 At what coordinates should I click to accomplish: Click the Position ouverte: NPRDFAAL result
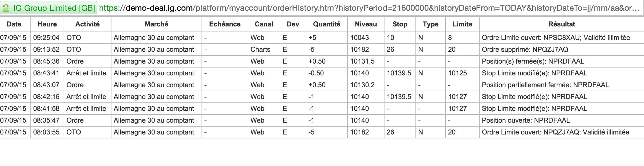[x=526, y=120]
